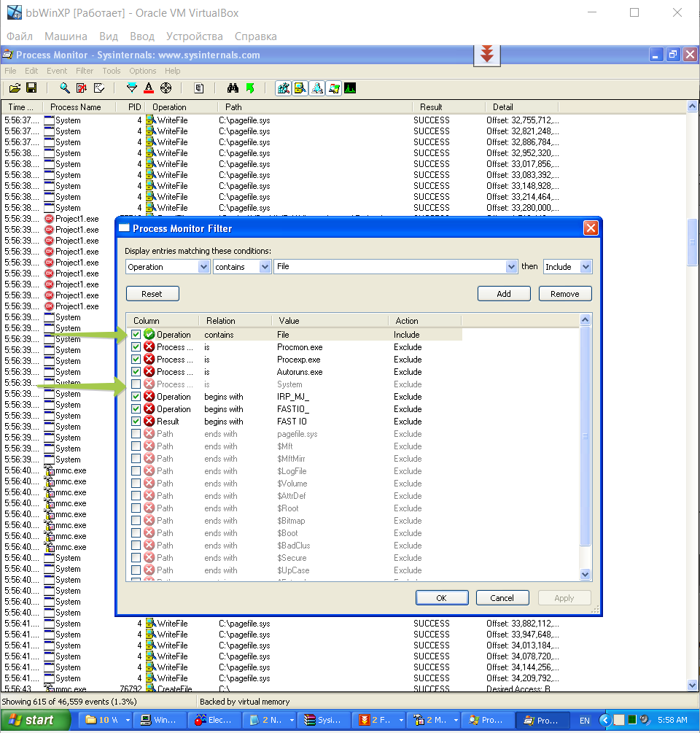
Task: Click the Open file toolbar icon
Action: (15, 88)
